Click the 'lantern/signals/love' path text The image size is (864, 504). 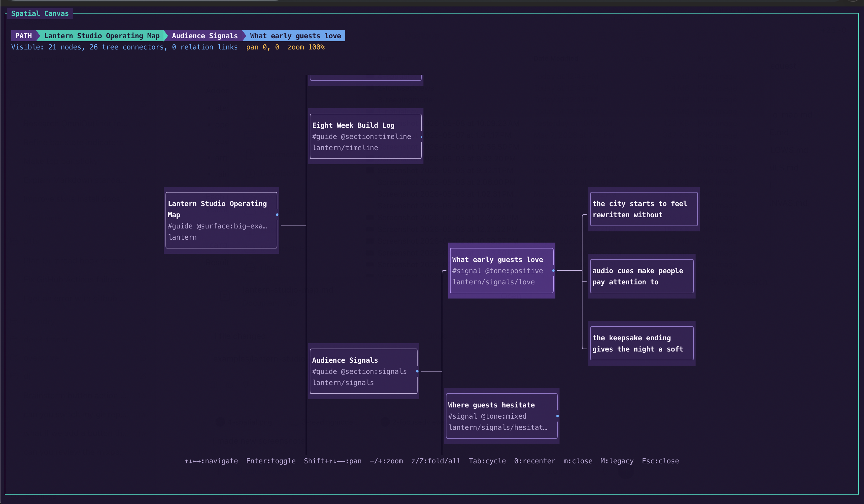tap(493, 282)
